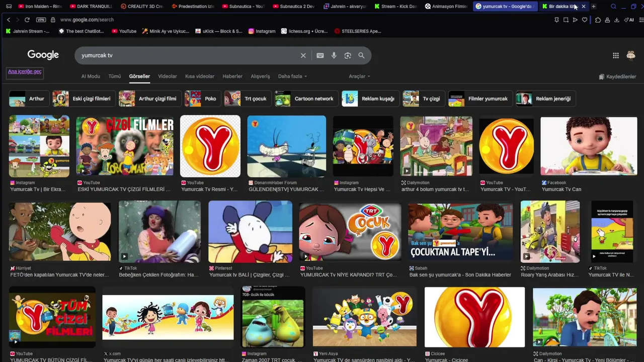The height and width of the screenshot is (362, 644).
Task: Select the 'Eski çizgi filmleri' filter chip
Action: coord(84,99)
